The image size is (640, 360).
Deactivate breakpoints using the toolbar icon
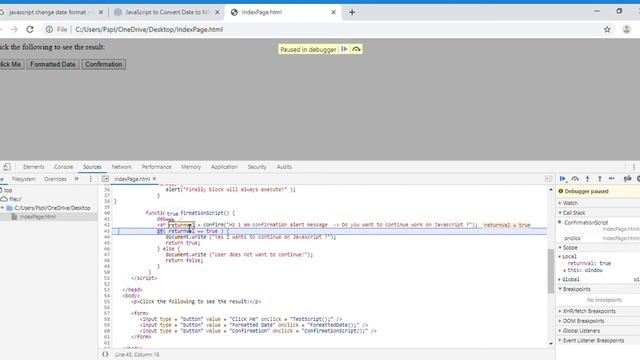pyautogui.click(x=628, y=179)
